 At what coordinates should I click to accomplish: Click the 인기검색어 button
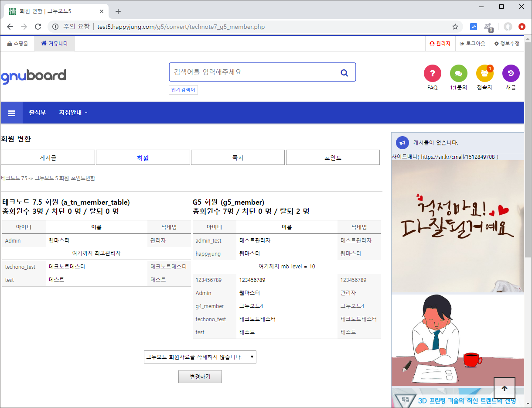pos(183,90)
